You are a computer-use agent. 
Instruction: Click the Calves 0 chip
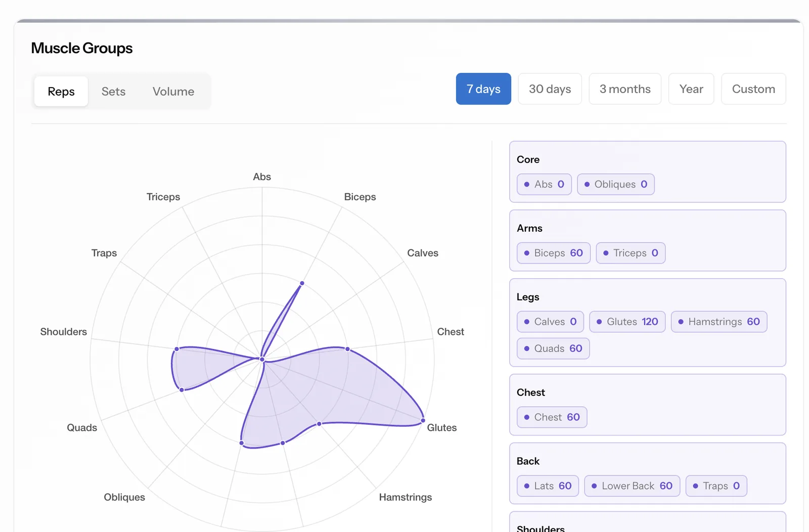(550, 322)
